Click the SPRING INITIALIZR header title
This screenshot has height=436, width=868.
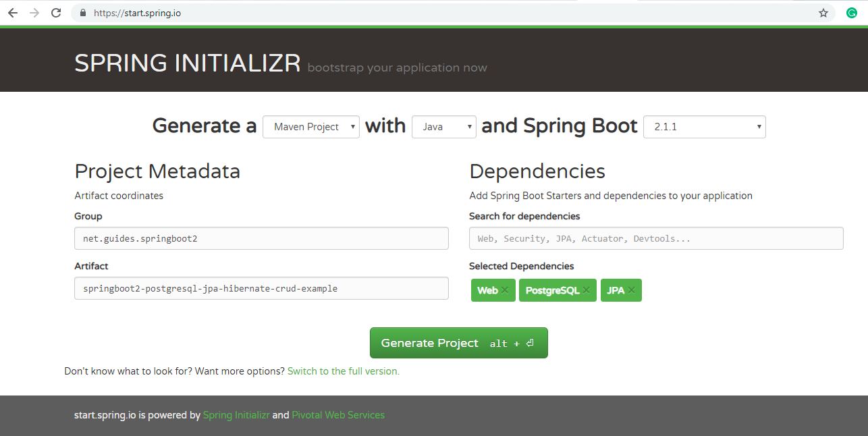coord(188,63)
